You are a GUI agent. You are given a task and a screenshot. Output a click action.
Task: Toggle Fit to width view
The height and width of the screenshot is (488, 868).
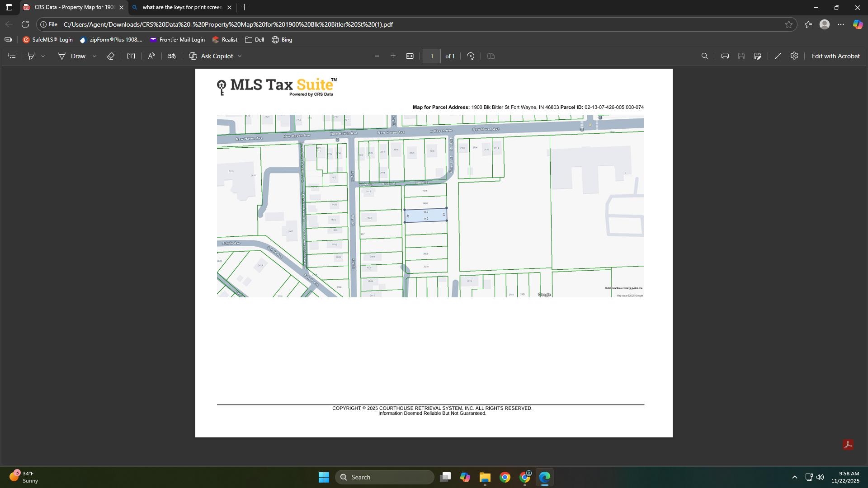[410, 56]
